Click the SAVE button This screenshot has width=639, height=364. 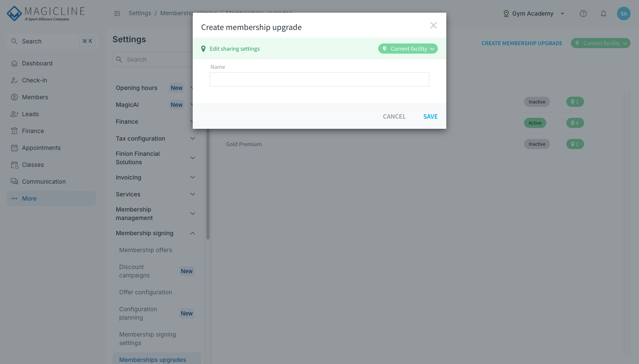click(x=431, y=117)
